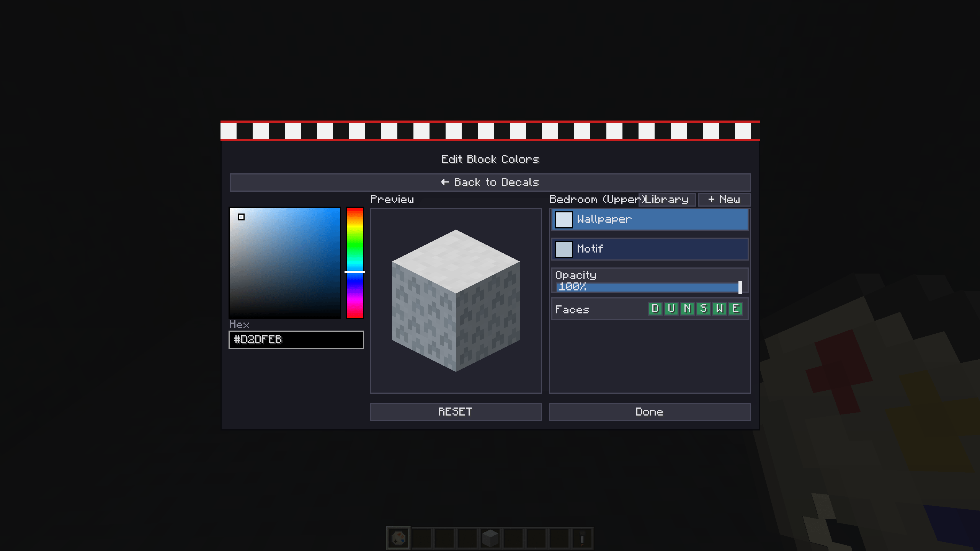Pick a color in the saturation square
This screenshot has width=980, height=551.
(x=285, y=263)
